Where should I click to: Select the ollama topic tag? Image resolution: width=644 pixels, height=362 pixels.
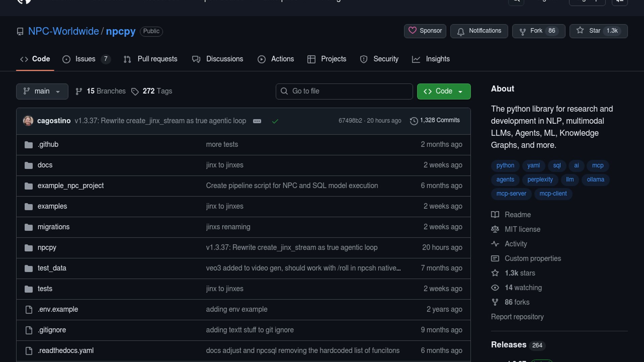pos(595,179)
